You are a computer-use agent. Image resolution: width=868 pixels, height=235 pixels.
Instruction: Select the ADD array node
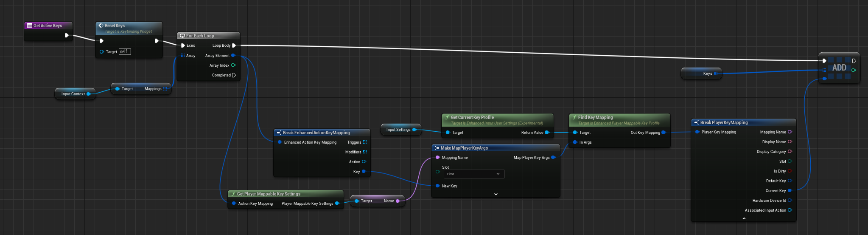839,68
